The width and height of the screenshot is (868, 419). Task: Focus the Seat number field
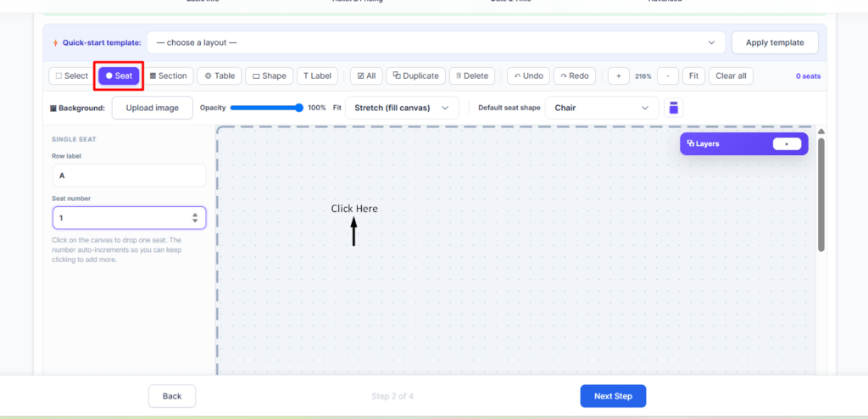click(x=129, y=218)
